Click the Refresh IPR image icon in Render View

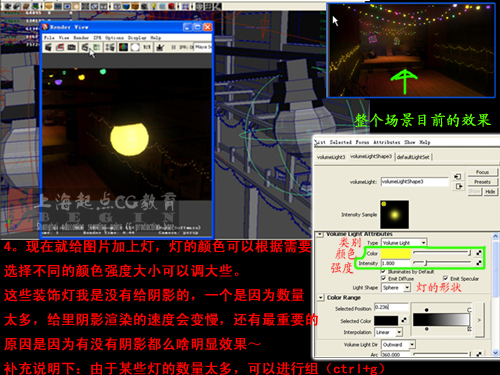[x=97, y=48]
